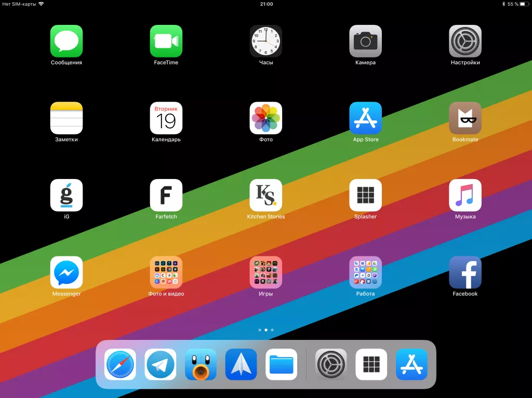532x398 pixels.
Task: Launch FaceTime
Action: (166, 42)
